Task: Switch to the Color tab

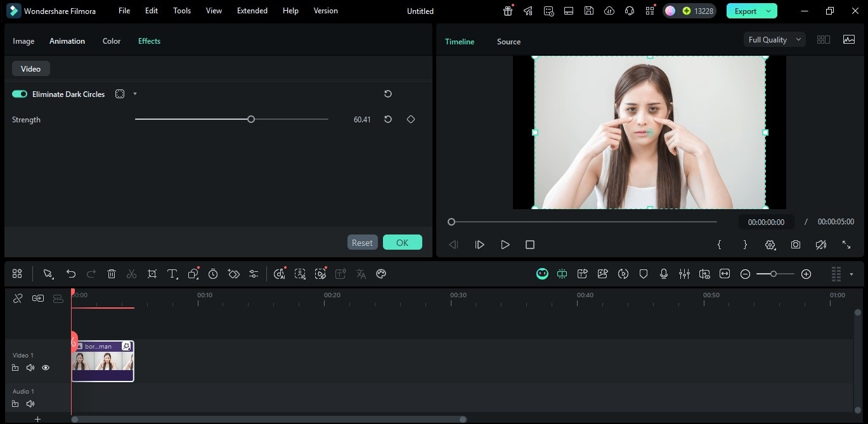Action: (111, 41)
